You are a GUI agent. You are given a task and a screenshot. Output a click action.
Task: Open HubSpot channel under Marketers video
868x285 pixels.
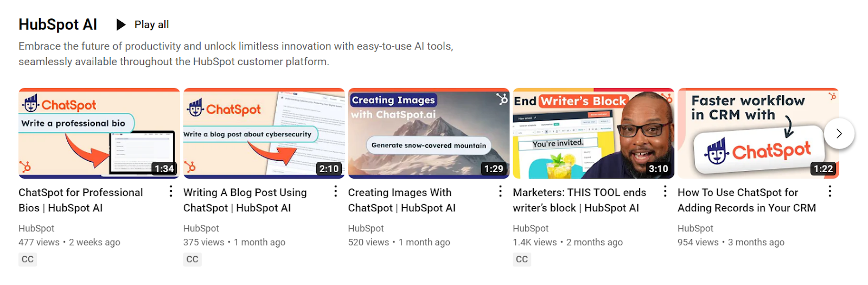531,229
